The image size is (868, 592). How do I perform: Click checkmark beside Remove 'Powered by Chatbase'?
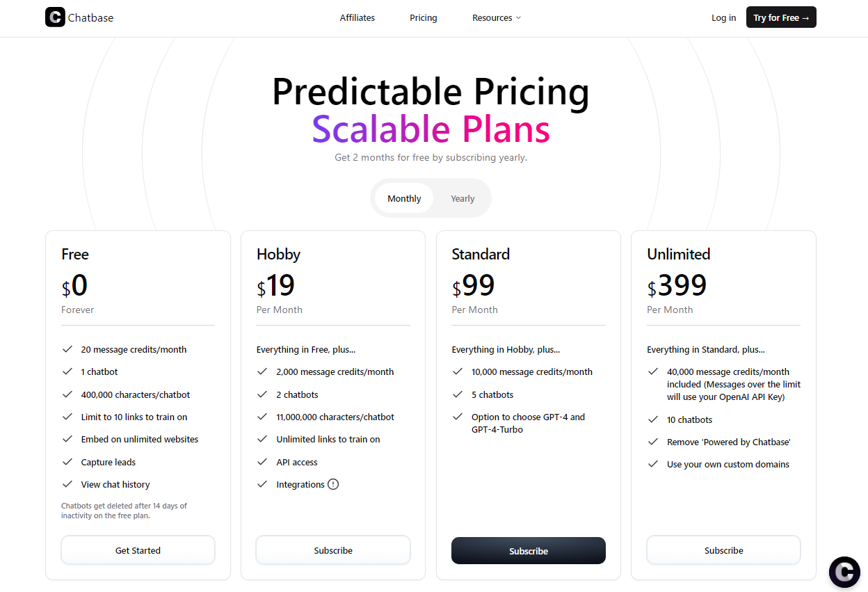tap(653, 442)
